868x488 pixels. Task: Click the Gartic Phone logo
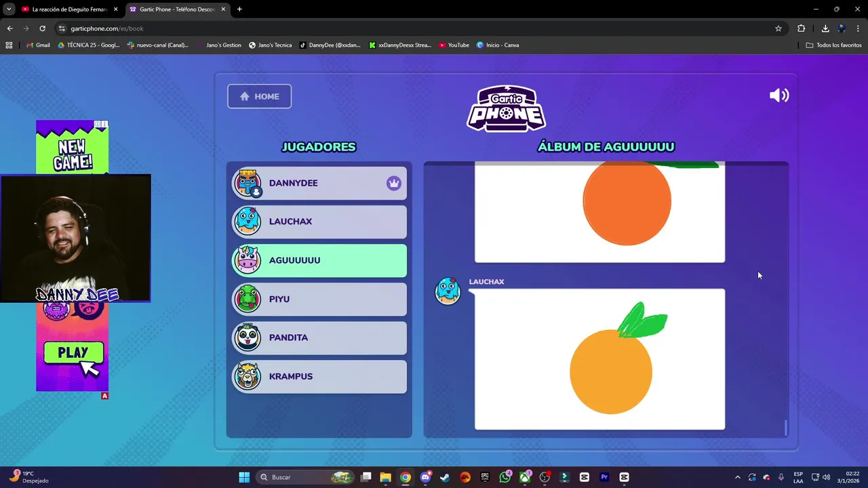(x=506, y=108)
